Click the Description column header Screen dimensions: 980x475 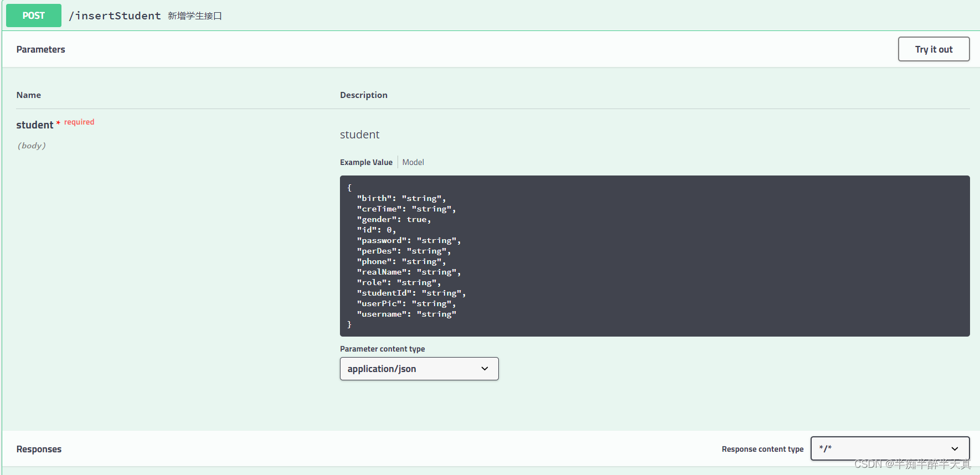[364, 95]
